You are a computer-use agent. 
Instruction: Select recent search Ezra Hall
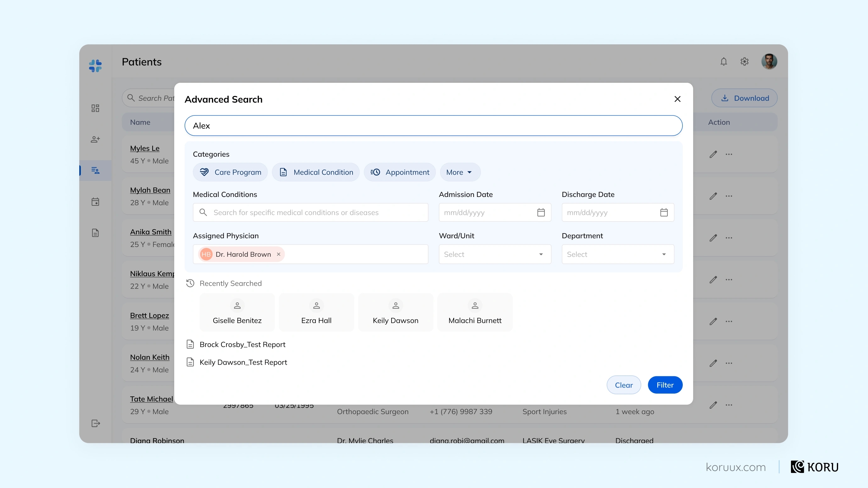point(316,312)
